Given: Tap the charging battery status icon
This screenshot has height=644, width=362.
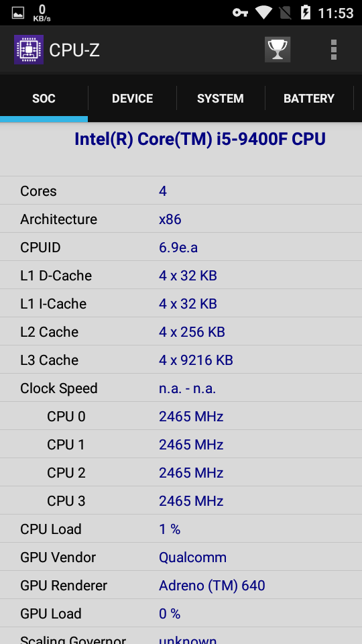Looking at the screenshot, I should (x=306, y=13).
